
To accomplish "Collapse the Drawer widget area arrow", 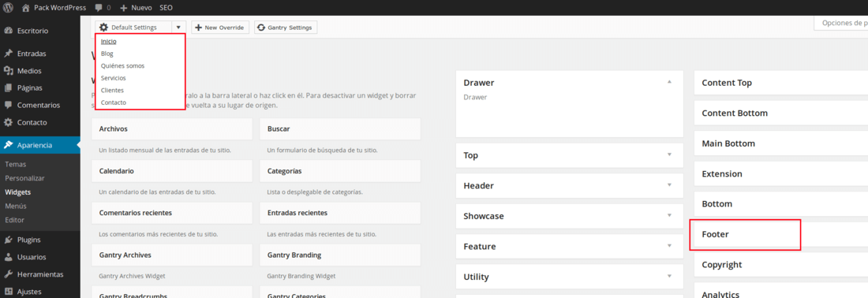I will pos(669,82).
